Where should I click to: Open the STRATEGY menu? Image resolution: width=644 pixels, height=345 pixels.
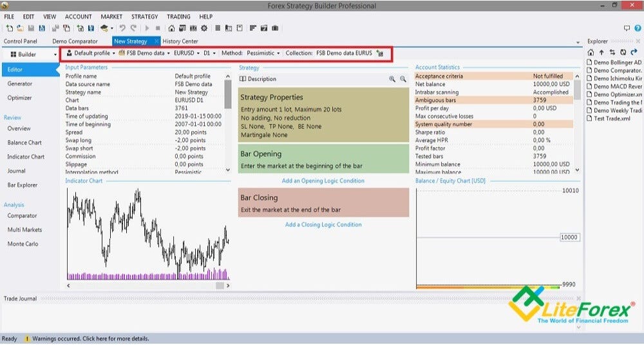point(144,17)
